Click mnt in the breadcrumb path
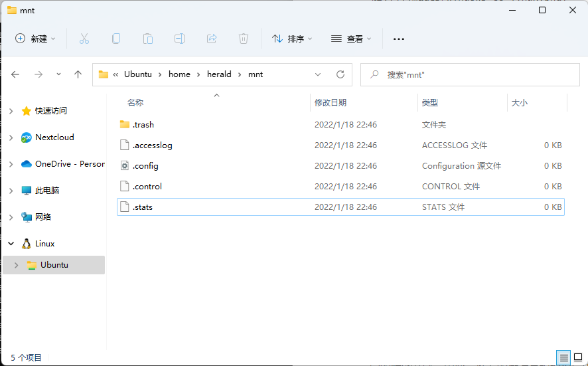 tap(256, 74)
